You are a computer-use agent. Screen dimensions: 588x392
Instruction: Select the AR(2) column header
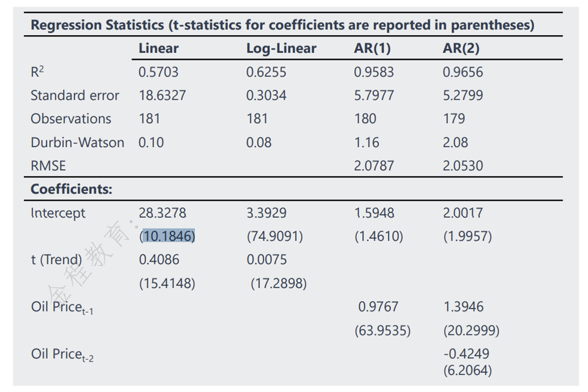click(x=461, y=49)
